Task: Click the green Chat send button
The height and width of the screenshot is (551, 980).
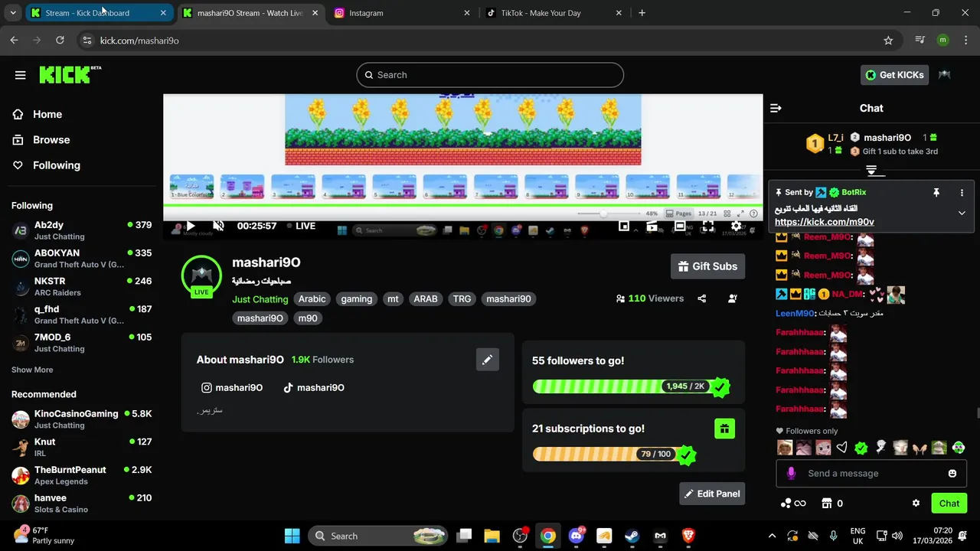Action: (x=949, y=504)
